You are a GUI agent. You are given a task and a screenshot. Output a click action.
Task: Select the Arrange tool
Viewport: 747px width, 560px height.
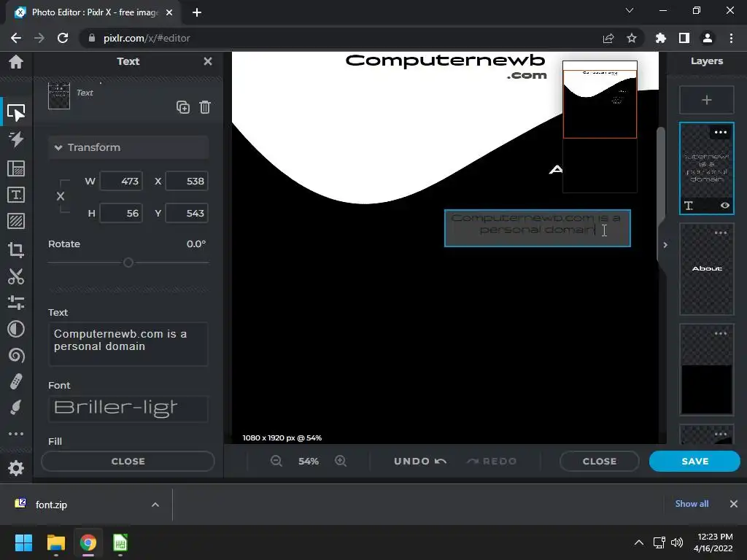(16, 113)
